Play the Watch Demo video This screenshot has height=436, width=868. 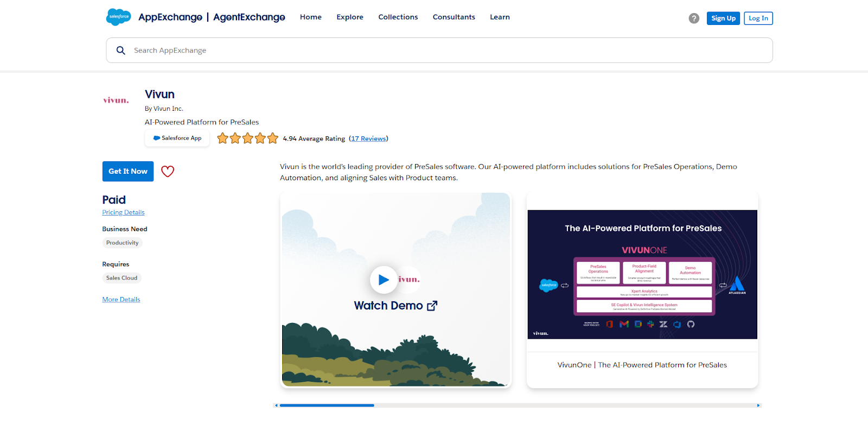[x=384, y=280]
